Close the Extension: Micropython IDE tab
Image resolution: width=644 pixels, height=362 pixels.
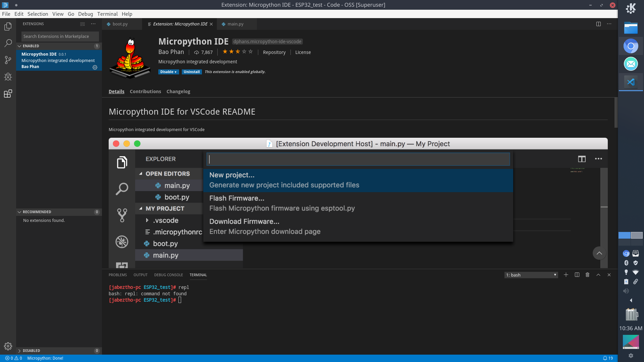pos(211,24)
